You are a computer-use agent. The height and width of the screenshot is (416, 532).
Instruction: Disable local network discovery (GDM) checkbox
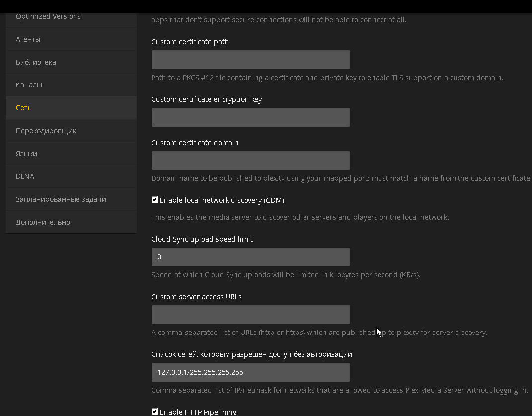[155, 200]
